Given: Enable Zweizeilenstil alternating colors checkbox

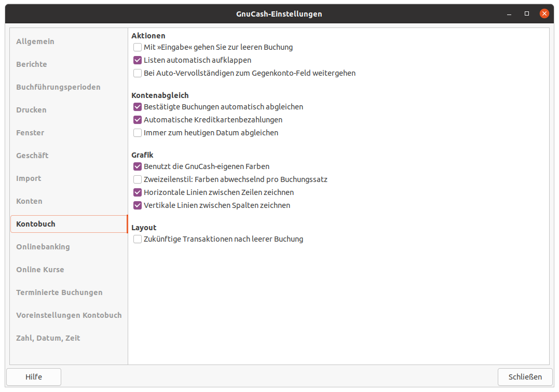Looking at the screenshot, I should tap(138, 179).
